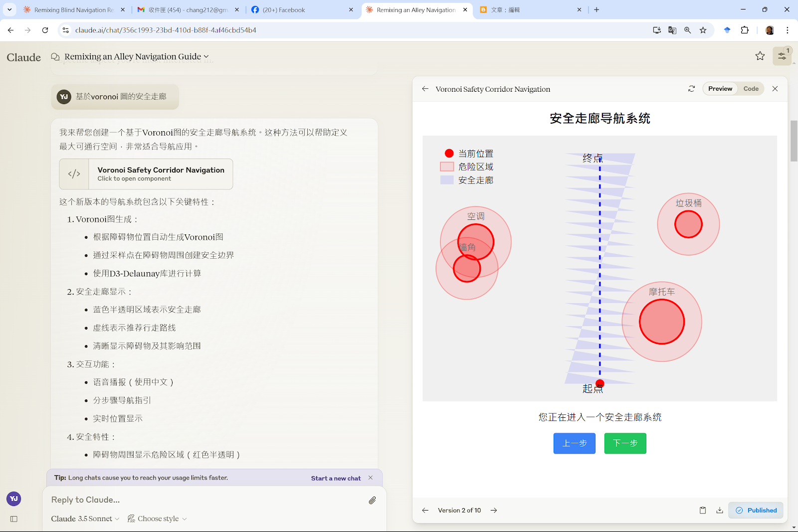798x532 pixels.
Task: Open the Voronoi Safety Corridor Navigation component
Action: click(146, 174)
